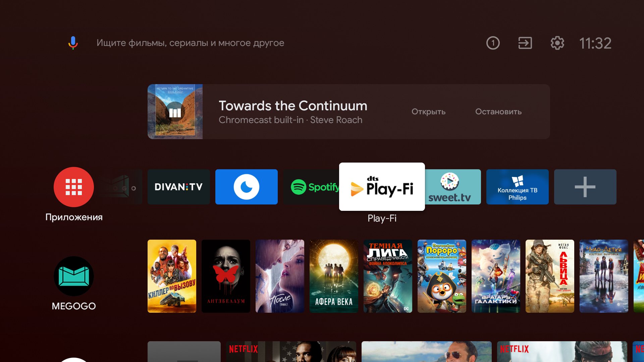Open the notifications indicator showing 1
The height and width of the screenshot is (362, 644).
click(493, 43)
